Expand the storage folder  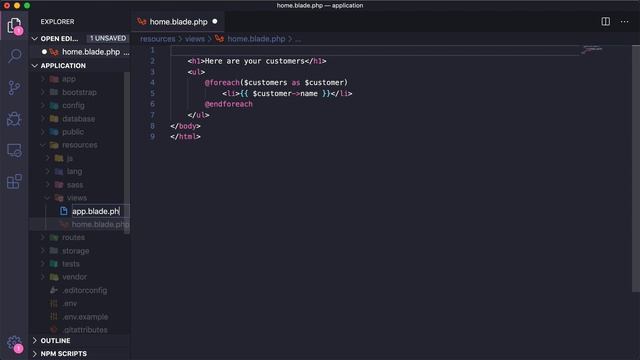pos(75,251)
